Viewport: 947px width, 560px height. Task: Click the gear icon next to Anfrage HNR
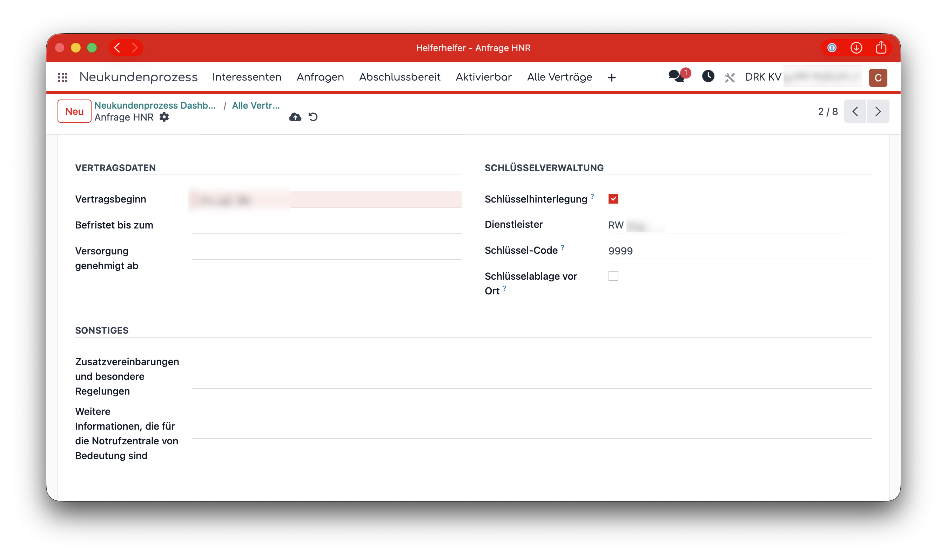point(164,117)
